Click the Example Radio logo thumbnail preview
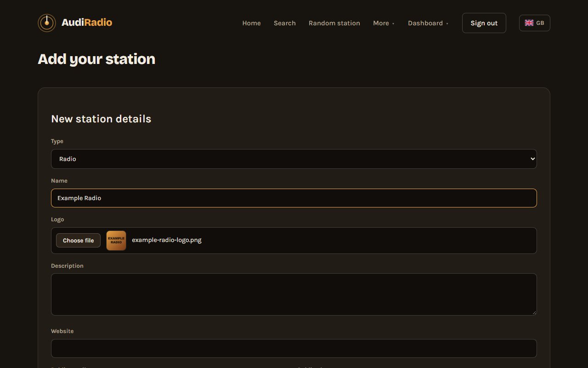The height and width of the screenshot is (368, 588). pyautogui.click(x=116, y=241)
